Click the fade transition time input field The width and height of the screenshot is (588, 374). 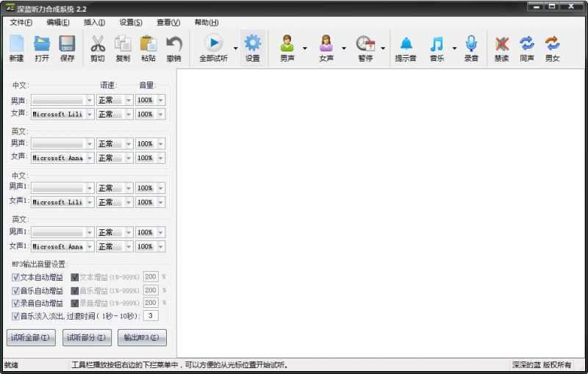151,316
